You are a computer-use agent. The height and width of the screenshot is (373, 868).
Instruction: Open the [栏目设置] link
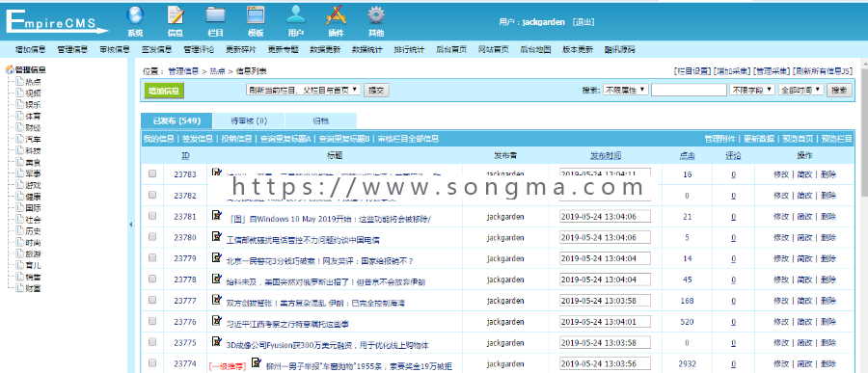coord(692,70)
